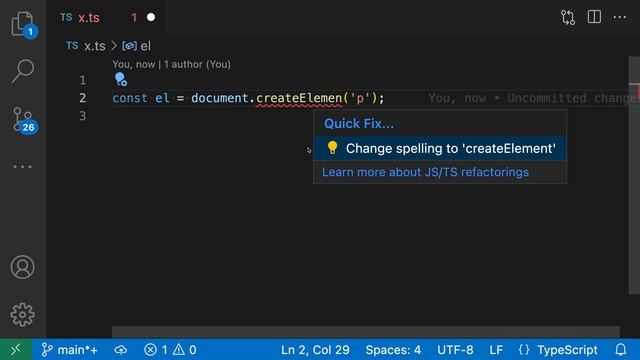Image resolution: width=640 pixels, height=360 pixels.
Task: Click the el symbol in breadcrumb
Action: 137,46
